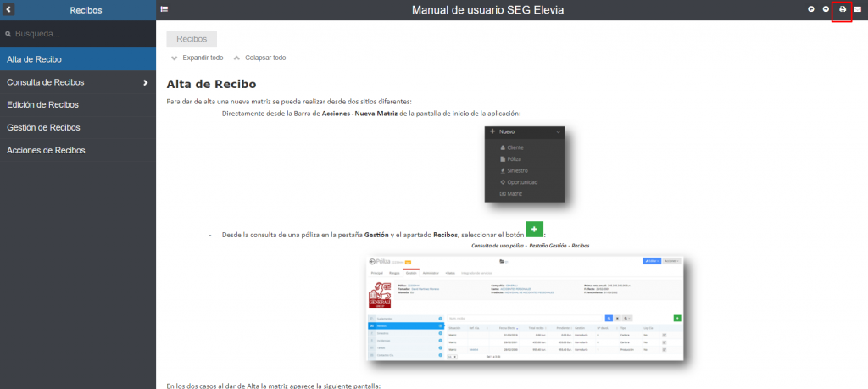This screenshot has width=868, height=389.
Task: Click the search magnifier icon
Action: click(8, 34)
